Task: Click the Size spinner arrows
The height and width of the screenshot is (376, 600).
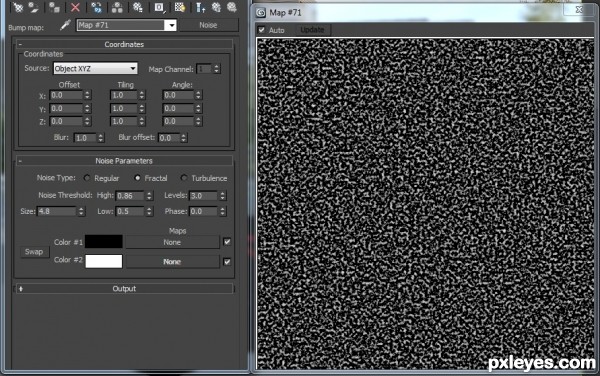Action: (81, 211)
